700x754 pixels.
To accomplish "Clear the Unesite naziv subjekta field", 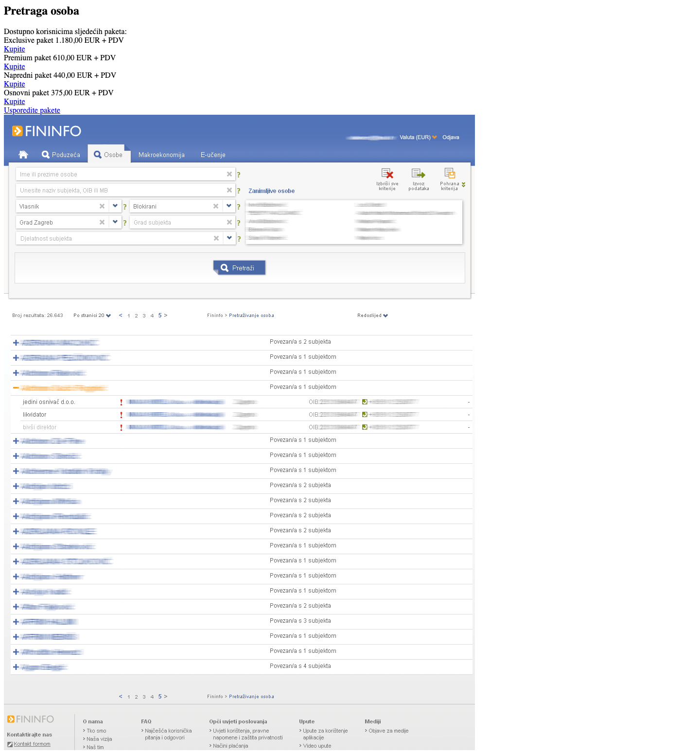I will 229,190.
